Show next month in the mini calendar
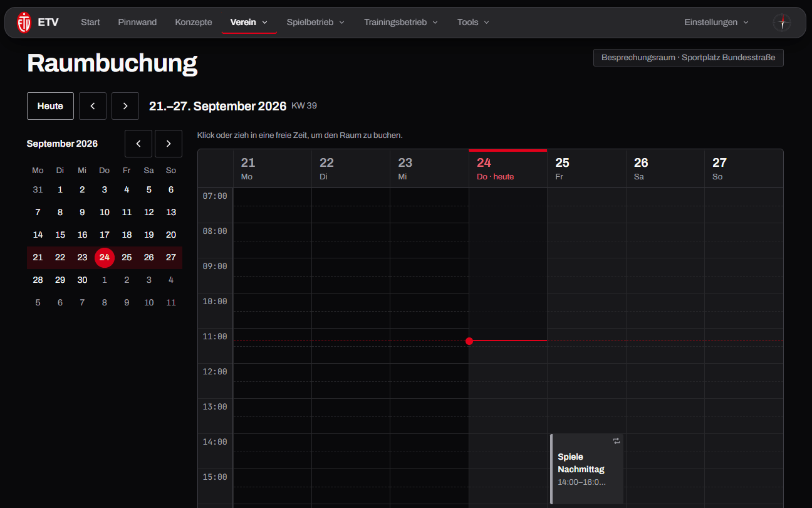 click(169, 144)
